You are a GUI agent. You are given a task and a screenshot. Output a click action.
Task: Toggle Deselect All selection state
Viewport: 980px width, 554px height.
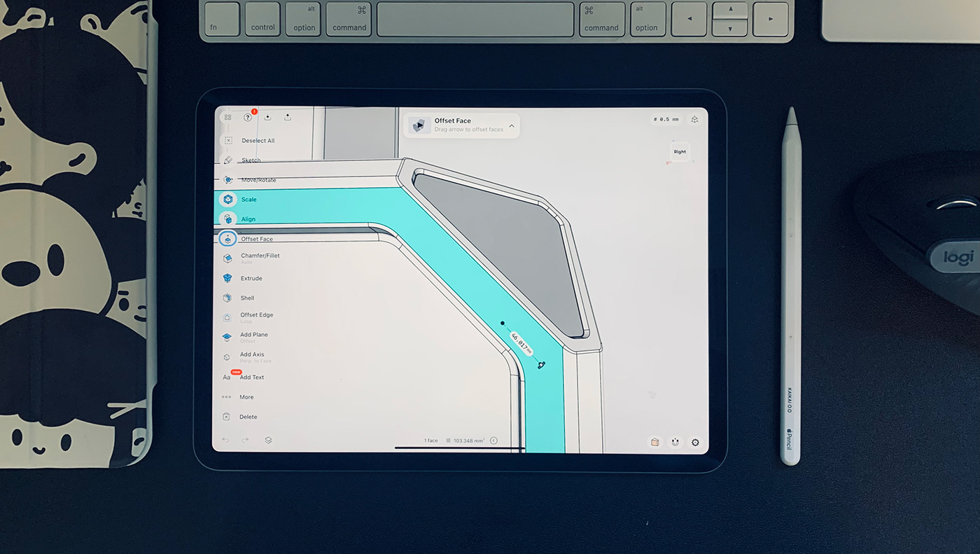tap(258, 140)
